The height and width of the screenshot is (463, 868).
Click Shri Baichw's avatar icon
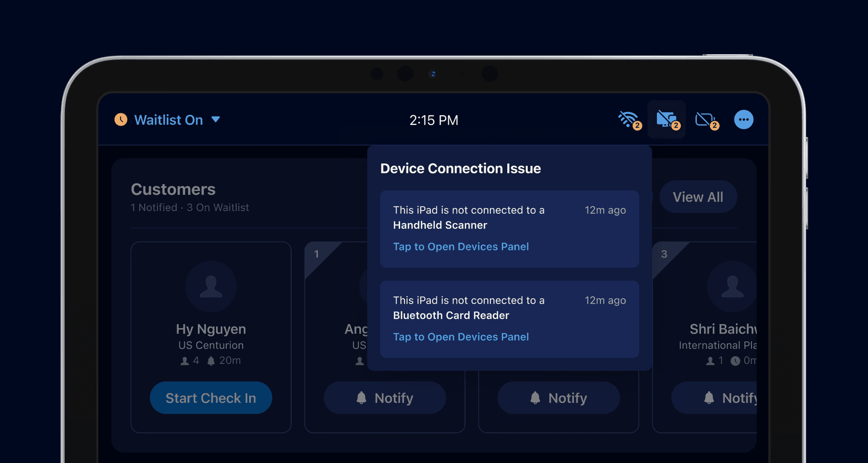coord(732,287)
